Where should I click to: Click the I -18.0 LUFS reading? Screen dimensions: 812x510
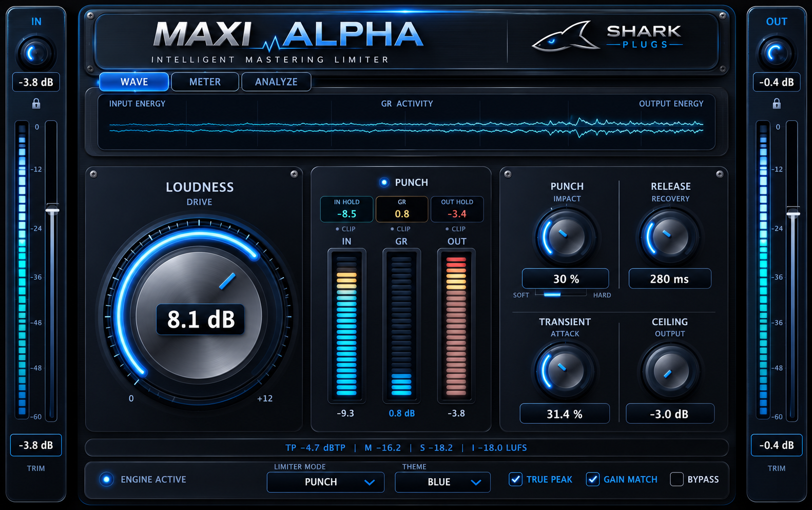(499, 447)
